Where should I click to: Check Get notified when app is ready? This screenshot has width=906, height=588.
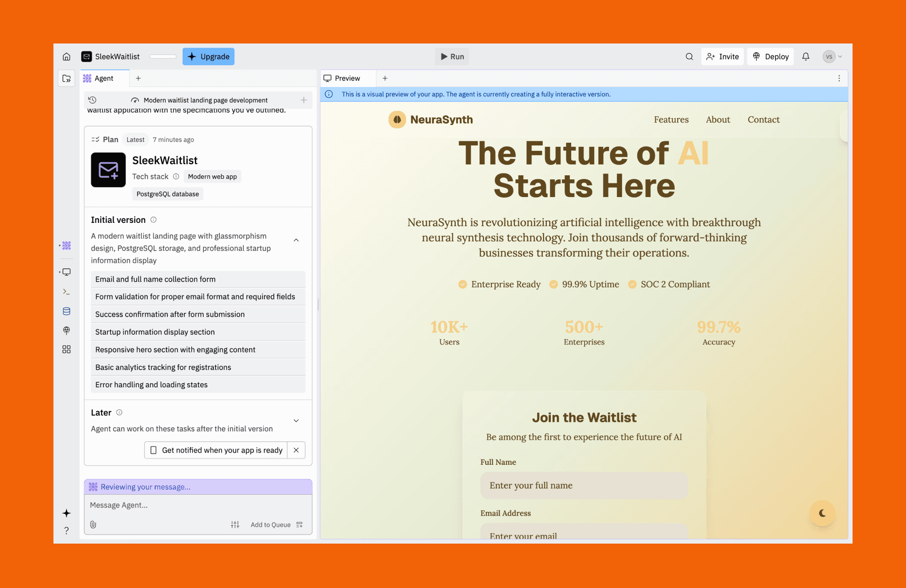coord(216,450)
